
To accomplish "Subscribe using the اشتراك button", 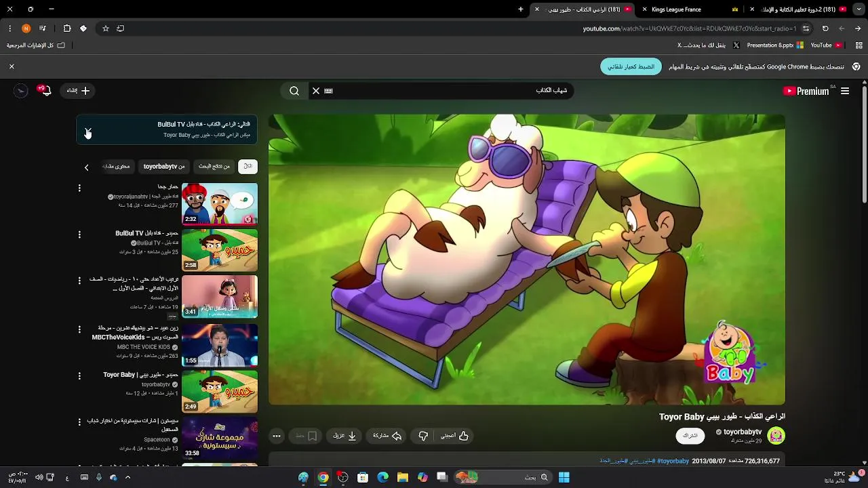I will pos(690,435).
